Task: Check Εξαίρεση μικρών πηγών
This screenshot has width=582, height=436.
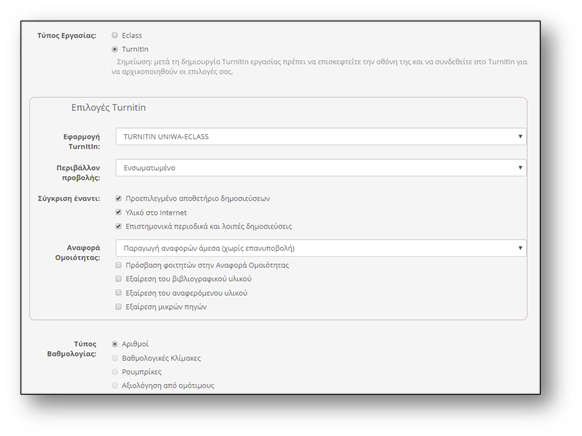Action: pyautogui.click(x=118, y=306)
